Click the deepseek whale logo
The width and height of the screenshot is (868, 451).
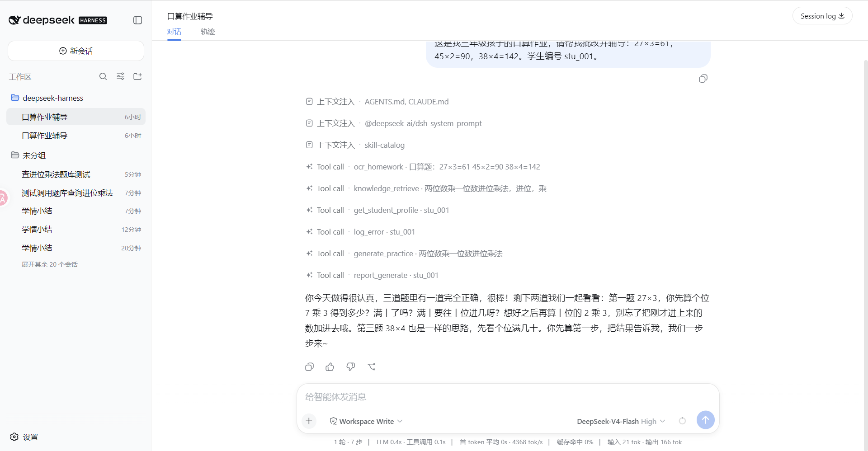(14, 20)
